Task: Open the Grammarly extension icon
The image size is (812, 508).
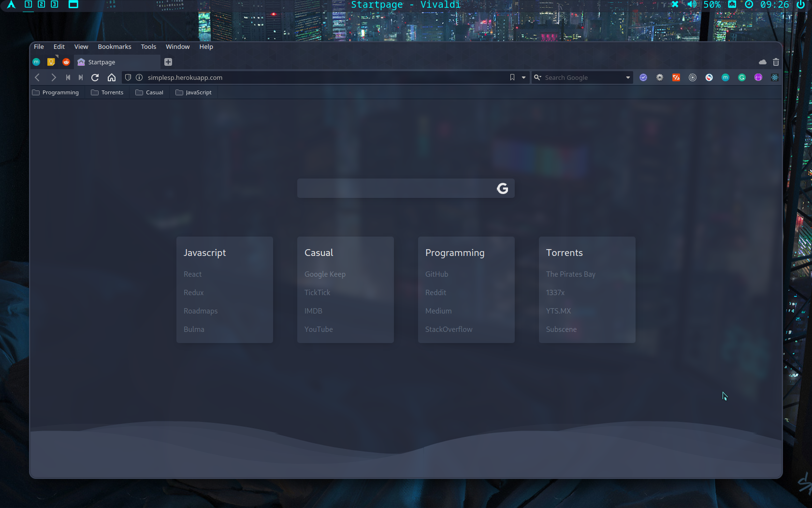Action: tap(742, 77)
